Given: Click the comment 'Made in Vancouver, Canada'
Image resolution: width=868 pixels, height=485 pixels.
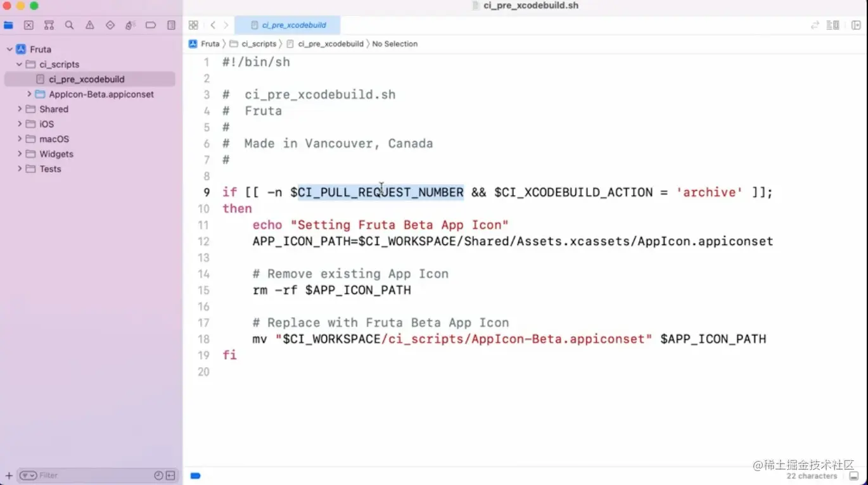Looking at the screenshot, I should click(338, 143).
